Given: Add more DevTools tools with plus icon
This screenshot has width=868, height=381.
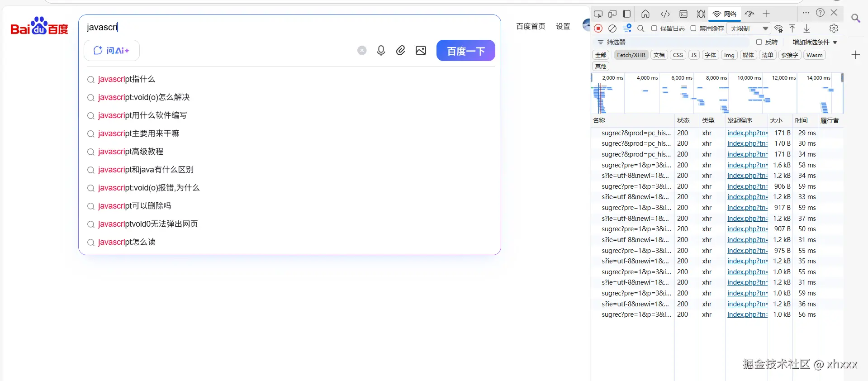Looking at the screenshot, I should pyautogui.click(x=766, y=14).
